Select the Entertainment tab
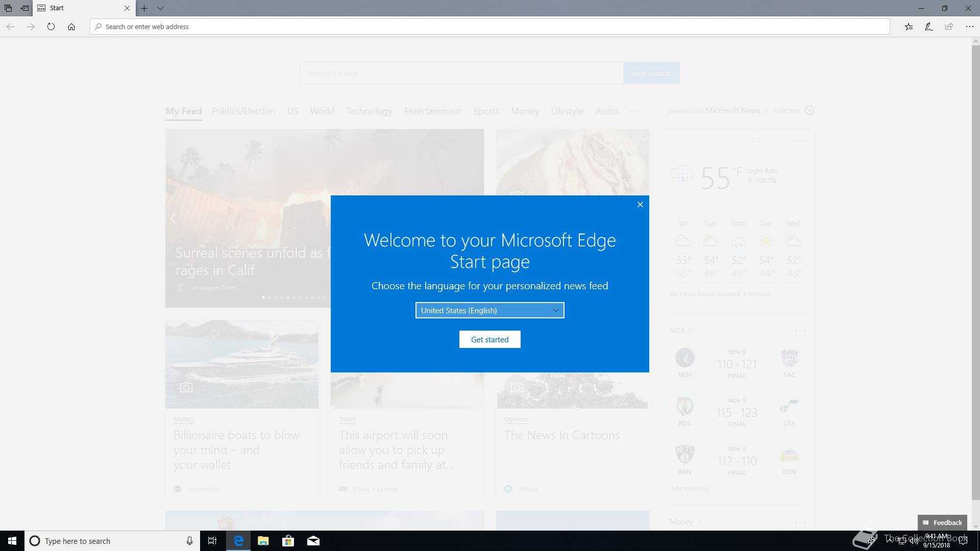 point(433,111)
